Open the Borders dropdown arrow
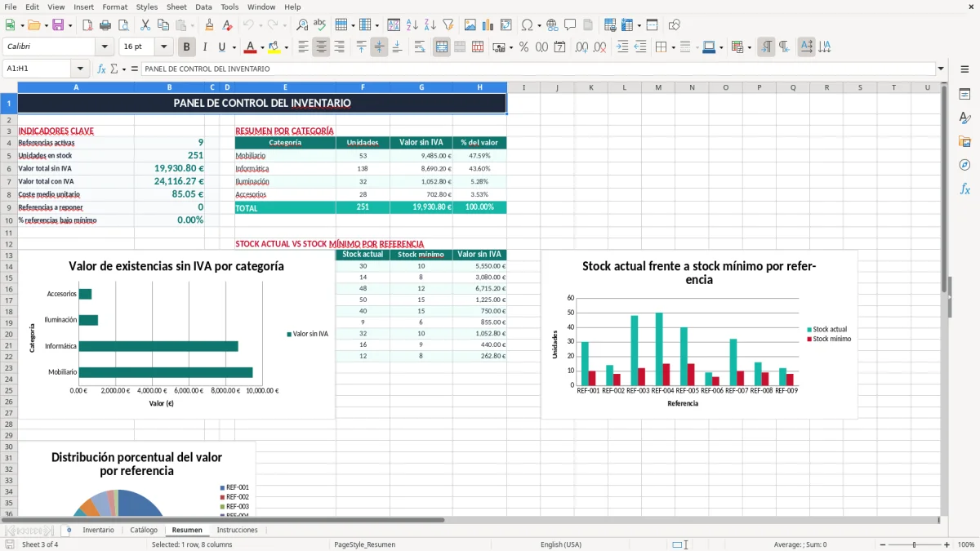Screen dimensions: 980x551 [x=673, y=47]
